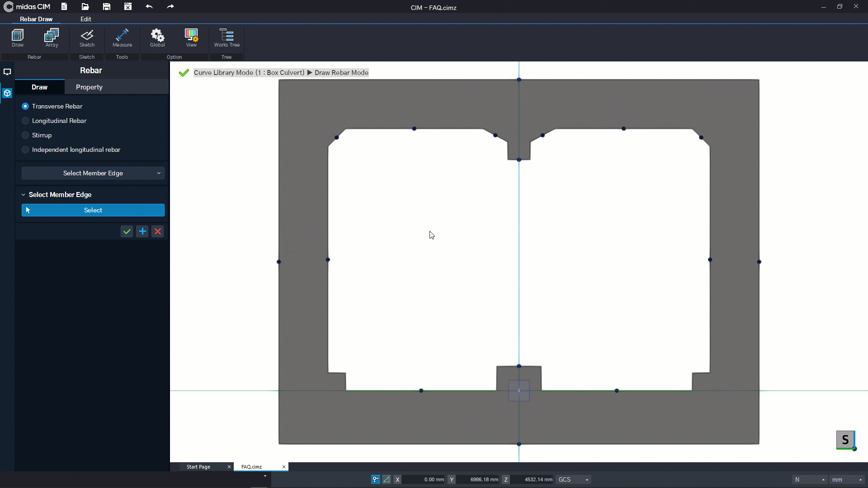Click the S view cube
The width and height of the screenshot is (868, 488).
pos(845,440)
